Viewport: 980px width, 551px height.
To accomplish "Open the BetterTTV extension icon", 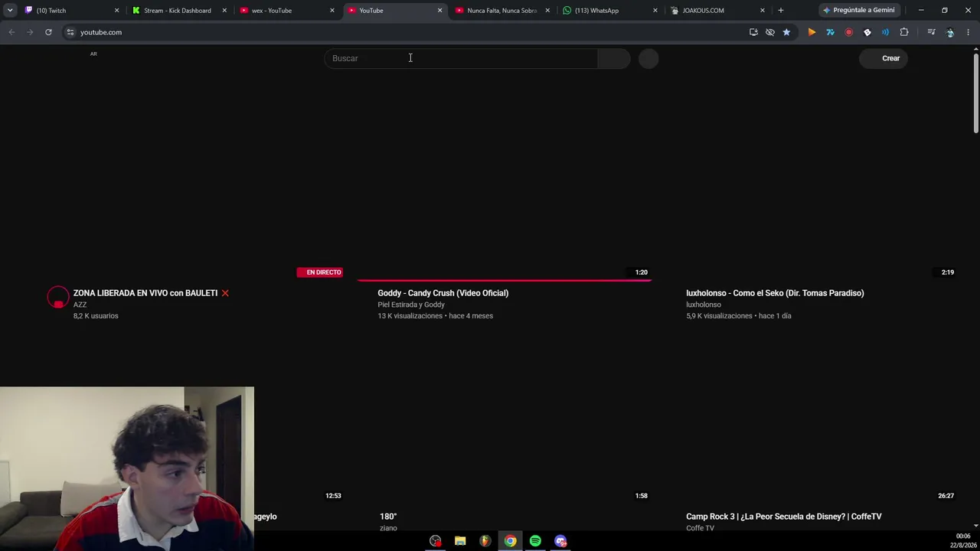I will (867, 32).
